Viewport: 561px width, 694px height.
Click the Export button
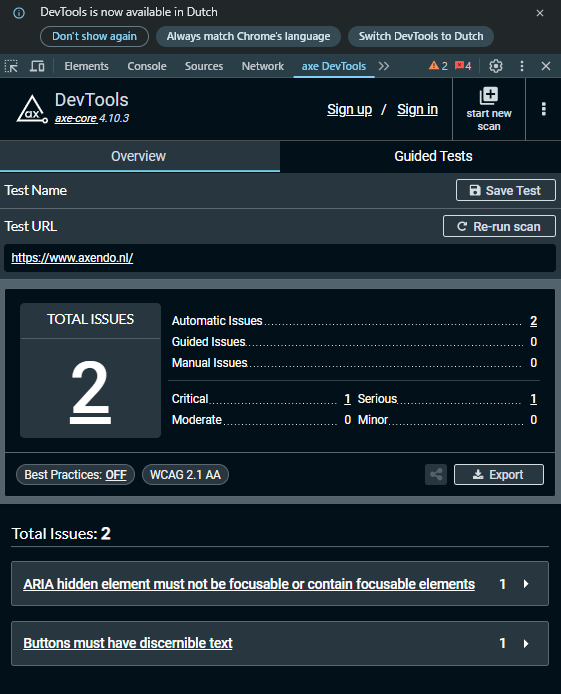pos(499,474)
